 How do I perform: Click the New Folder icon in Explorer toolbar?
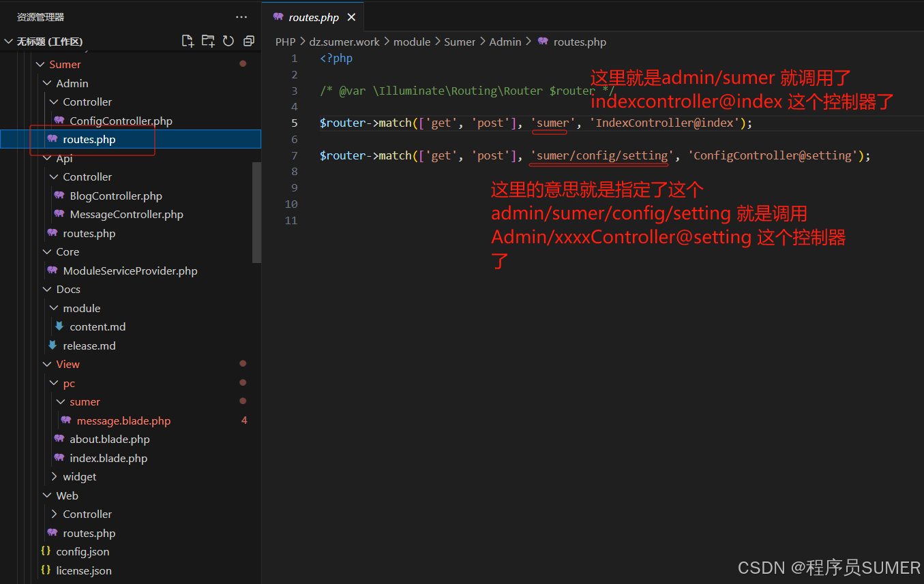(x=208, y=40)
